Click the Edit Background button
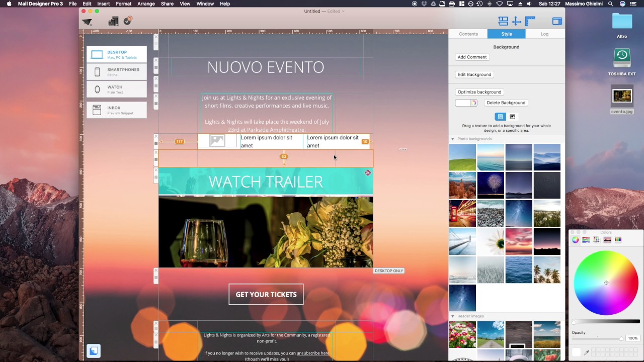The image size is (644, 362). [474, 74]
